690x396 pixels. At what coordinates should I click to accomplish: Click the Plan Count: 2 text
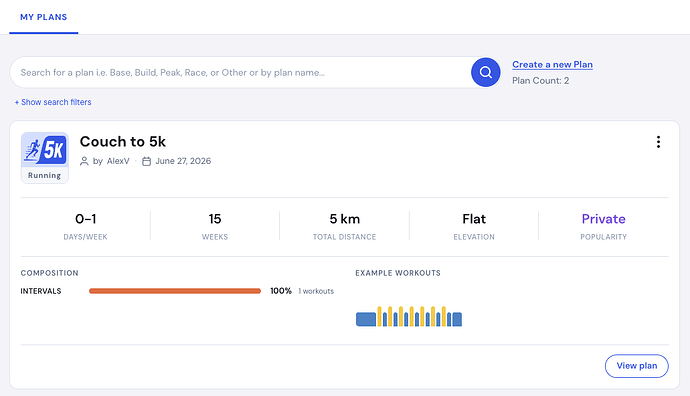540,81
